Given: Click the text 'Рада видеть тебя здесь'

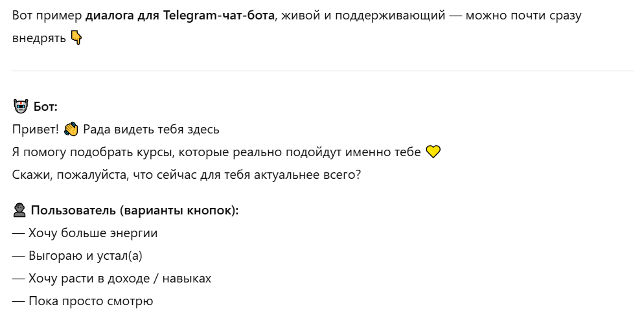Looking at the screenshot, I should [151, 130].
